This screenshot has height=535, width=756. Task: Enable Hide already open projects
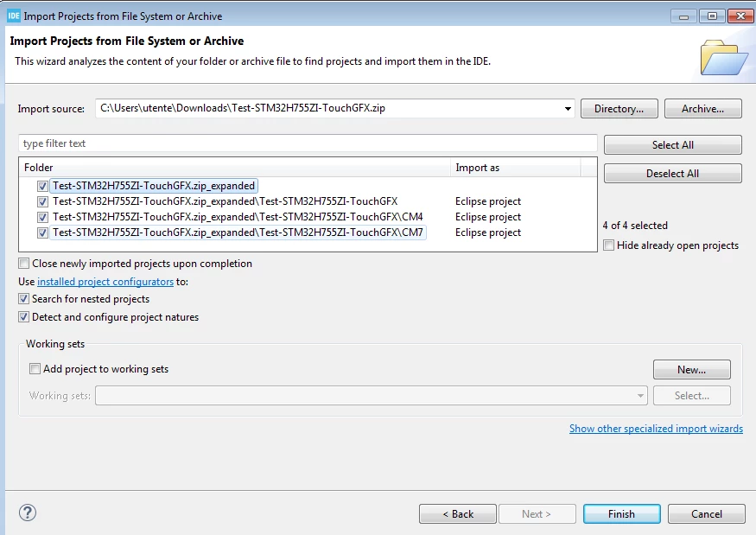(x=609, y=245)
